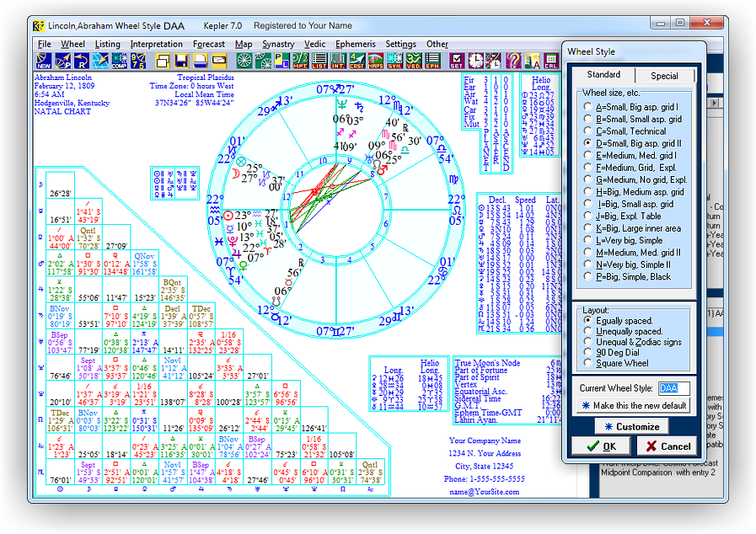Viewport: 756px width, 534px height.
Task: Open the SYN synastry icon
Action: [x=394, y=61]
